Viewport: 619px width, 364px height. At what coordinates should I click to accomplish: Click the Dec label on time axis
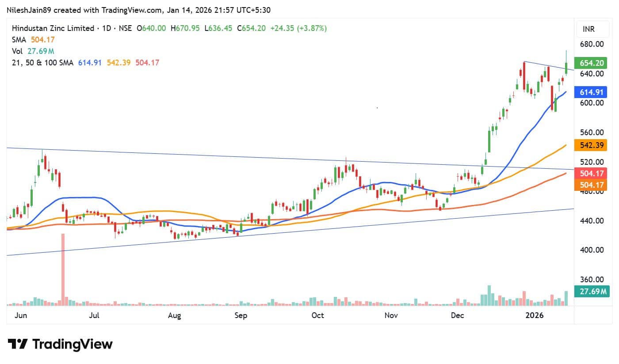coord(457,315)
